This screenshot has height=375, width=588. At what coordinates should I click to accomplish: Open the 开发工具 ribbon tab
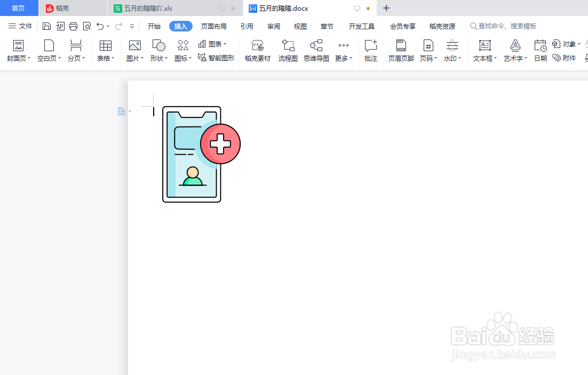[x=362, y=26]
